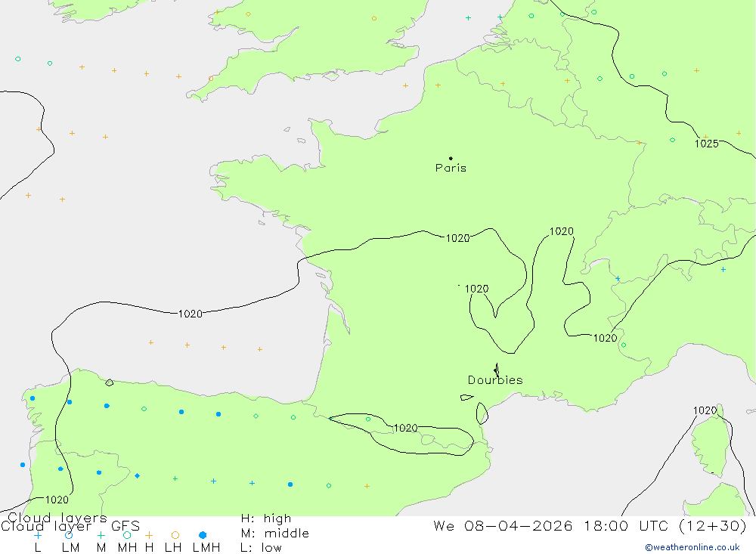Click the blue plus legend symbol for L
The width and height of the screenshot is (756, 554).
click(x=38, y=535)
